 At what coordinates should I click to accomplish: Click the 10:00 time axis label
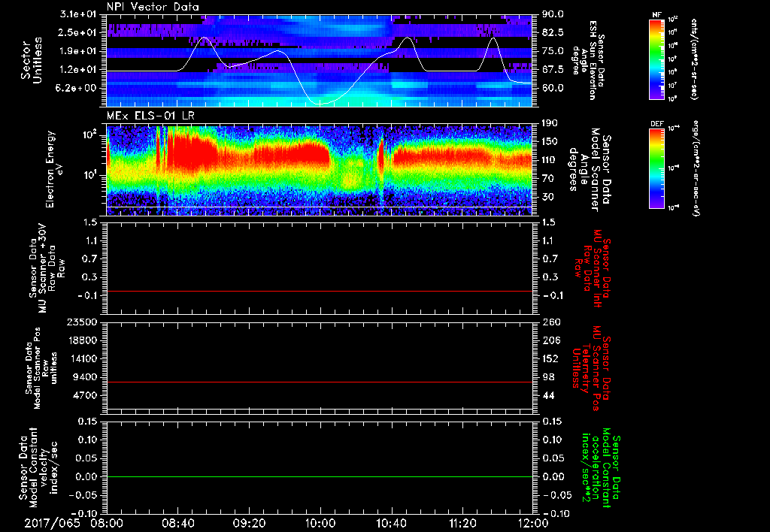[320, 521]
